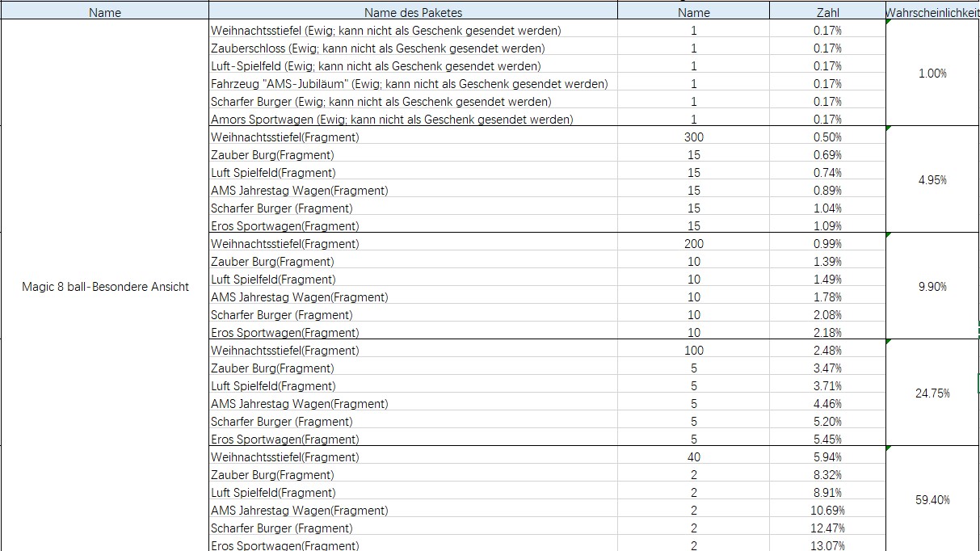Image resolution: width=980 pixels, height=551 pixels.
Task: Select the 5.94% Zahl cell
Action: click(x=828, y=456)
